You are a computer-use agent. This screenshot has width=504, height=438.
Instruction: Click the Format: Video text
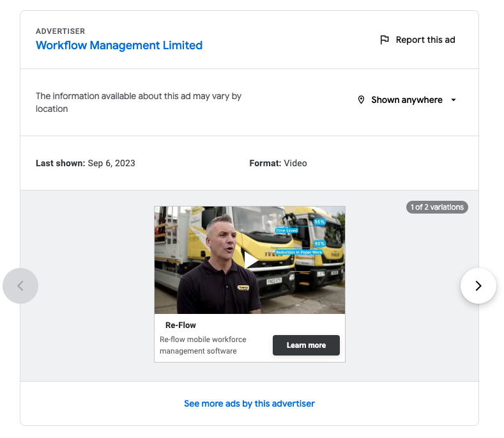point(278,163)
